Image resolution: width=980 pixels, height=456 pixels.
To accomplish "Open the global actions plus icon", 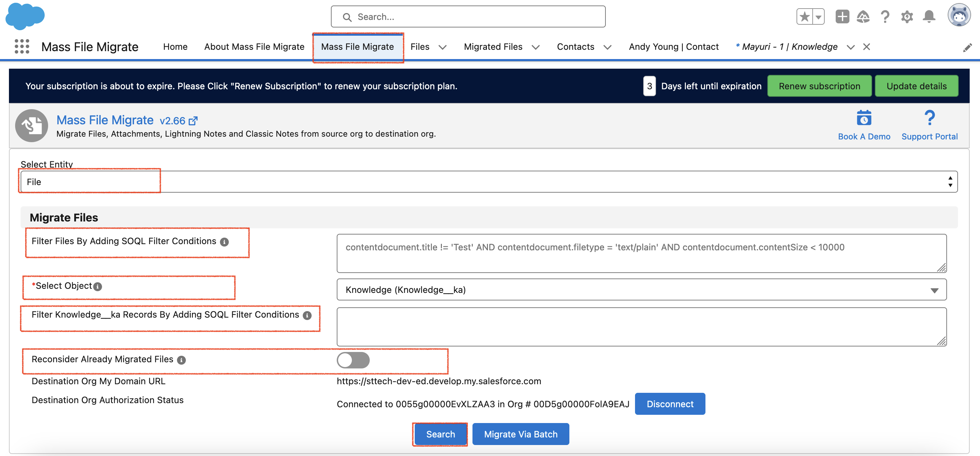I will (842, 17).
